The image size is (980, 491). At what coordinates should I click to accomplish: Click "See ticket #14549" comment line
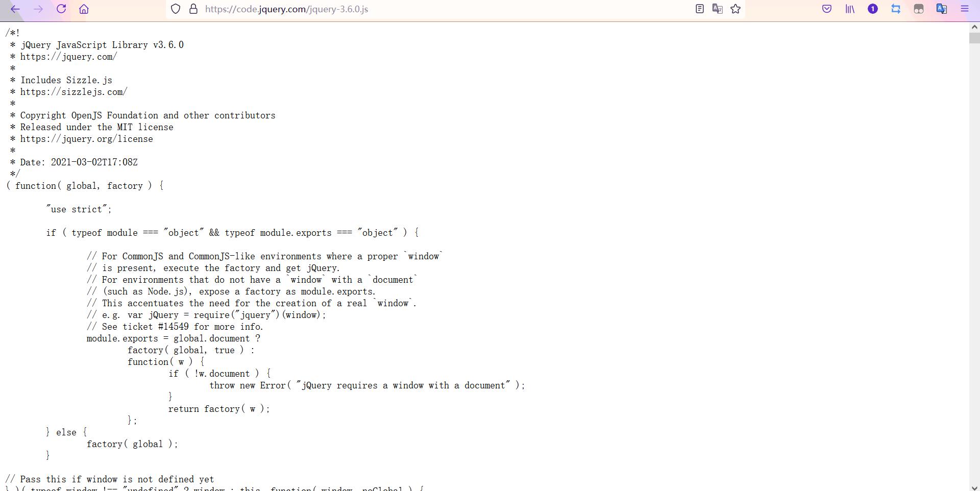click(x=175, y=327)
